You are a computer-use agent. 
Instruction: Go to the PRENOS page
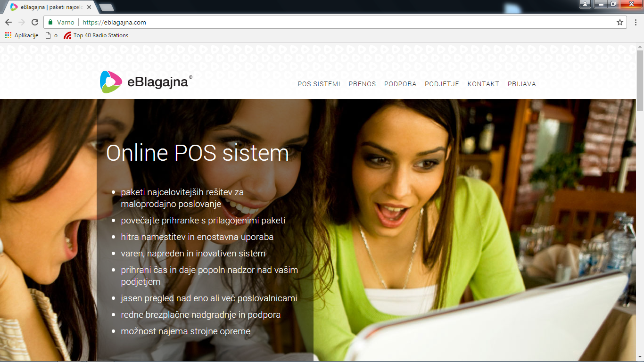click(362, 84)
